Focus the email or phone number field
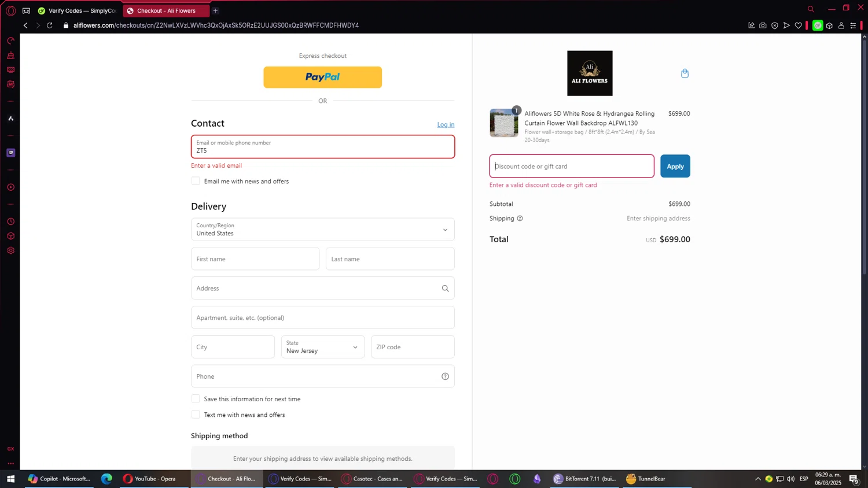Viewport: 868px width, 488px height. pos(323,147)
